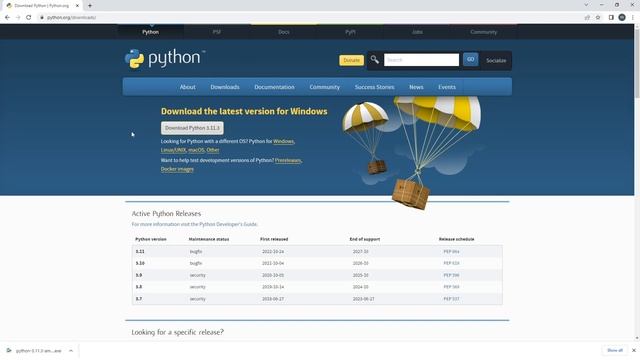The width and height of the screenshot is (640, 360).
Task: Follow the Linux/UNIX link
Action: [x=173, y=150]
